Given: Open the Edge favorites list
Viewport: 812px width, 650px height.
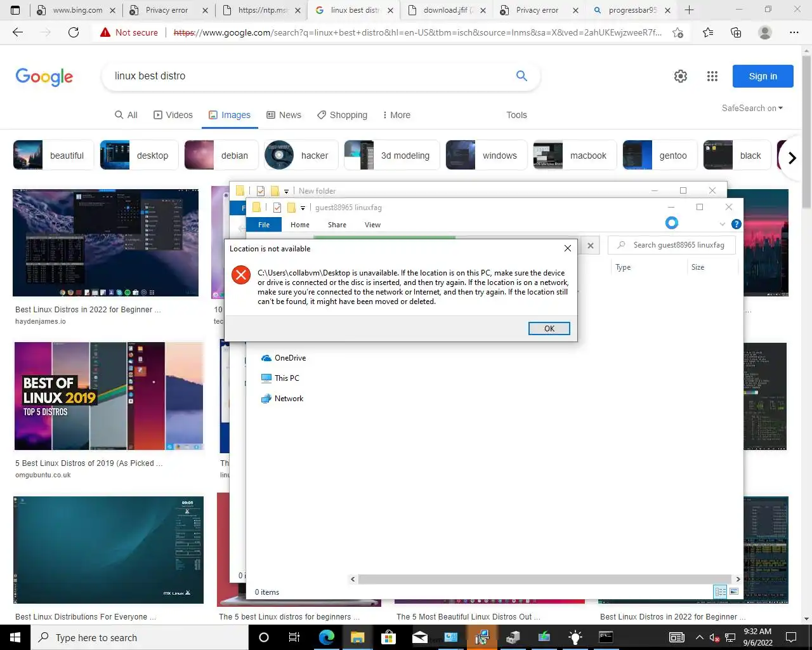Looking at the screenshot, I should (x=708, y=32).
